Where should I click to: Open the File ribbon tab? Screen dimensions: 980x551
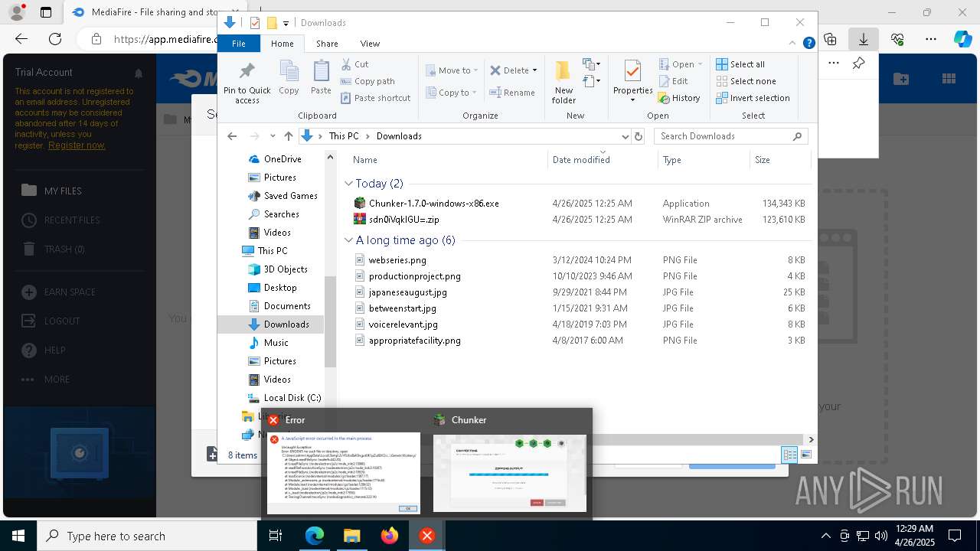point(239,44)
